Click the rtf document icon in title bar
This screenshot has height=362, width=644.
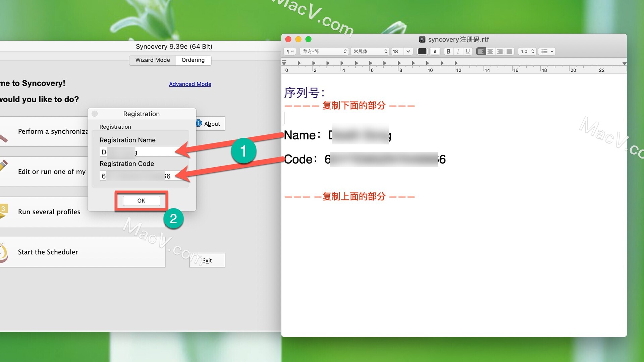[x=422, y=40]
